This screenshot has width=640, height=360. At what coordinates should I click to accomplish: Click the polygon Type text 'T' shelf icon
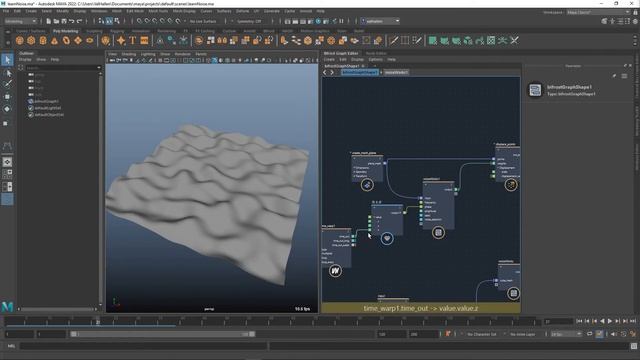tap(133, 40)
